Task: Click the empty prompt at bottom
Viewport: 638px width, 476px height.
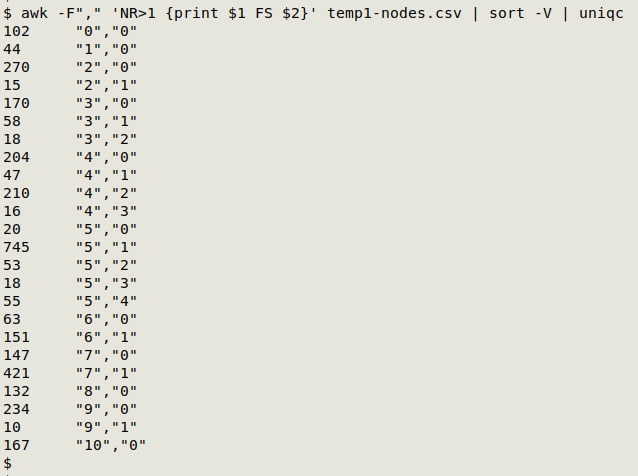Action: (x=8, y=463)
